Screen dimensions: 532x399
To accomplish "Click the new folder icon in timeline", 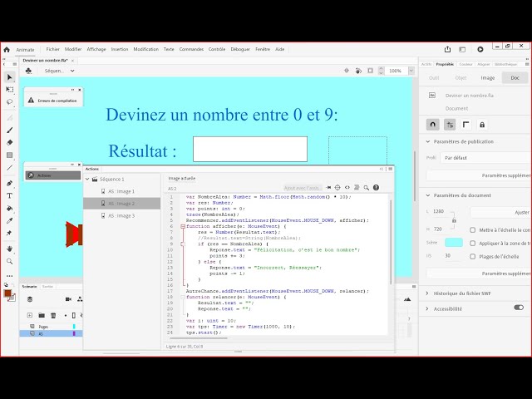I will point(42,315).
